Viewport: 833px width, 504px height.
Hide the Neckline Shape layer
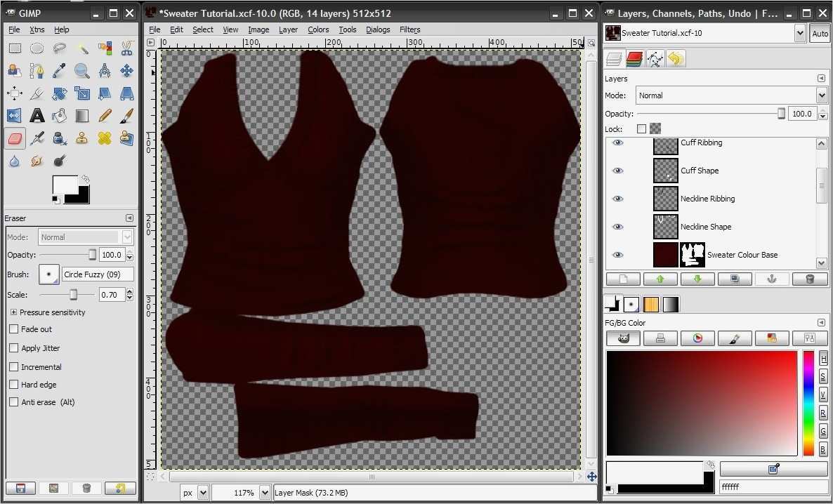[617, 227]
